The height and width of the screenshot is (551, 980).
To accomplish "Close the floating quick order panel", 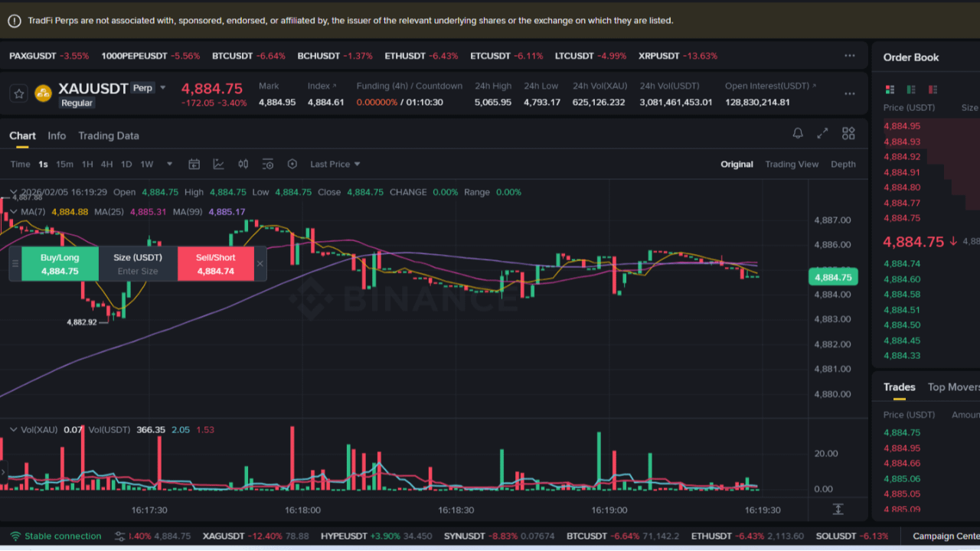I will click(260, 263).
